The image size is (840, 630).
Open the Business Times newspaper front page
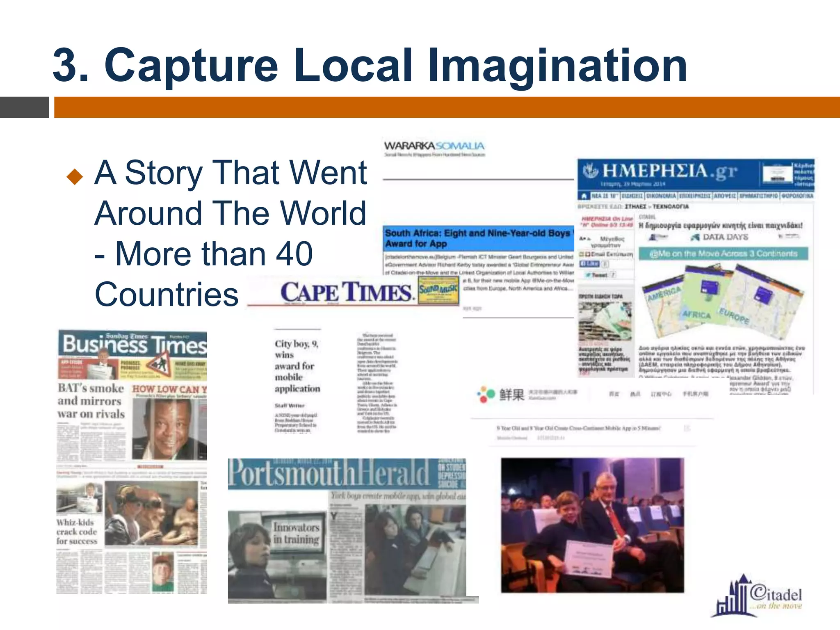(132, 461)
